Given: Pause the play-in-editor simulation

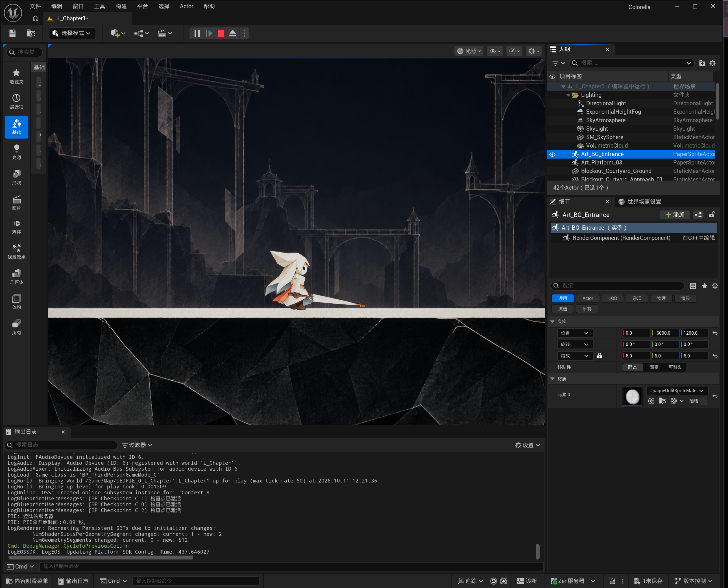Looking at the screenshot, I should coord(197,33).
